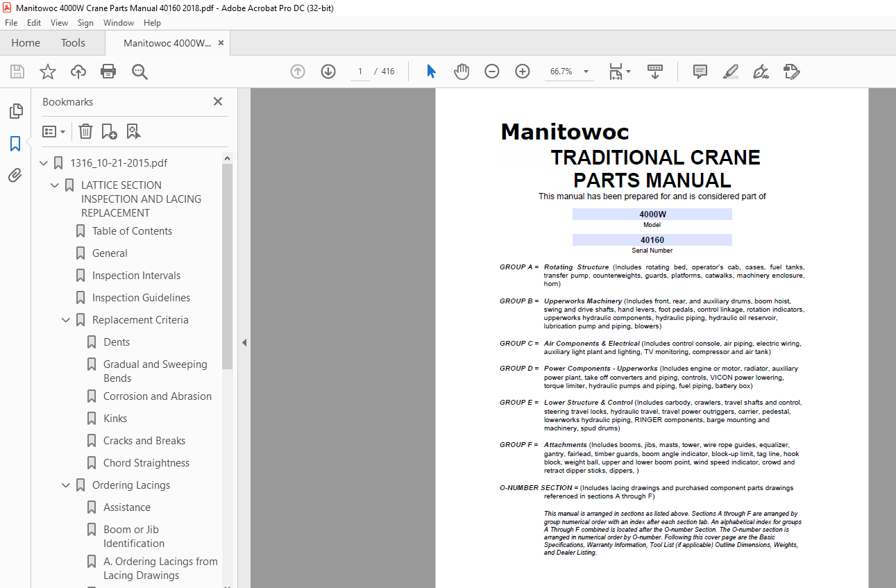
Task: Collapse the Replacement Criteria bookmark group
Action: coord(67,320)
